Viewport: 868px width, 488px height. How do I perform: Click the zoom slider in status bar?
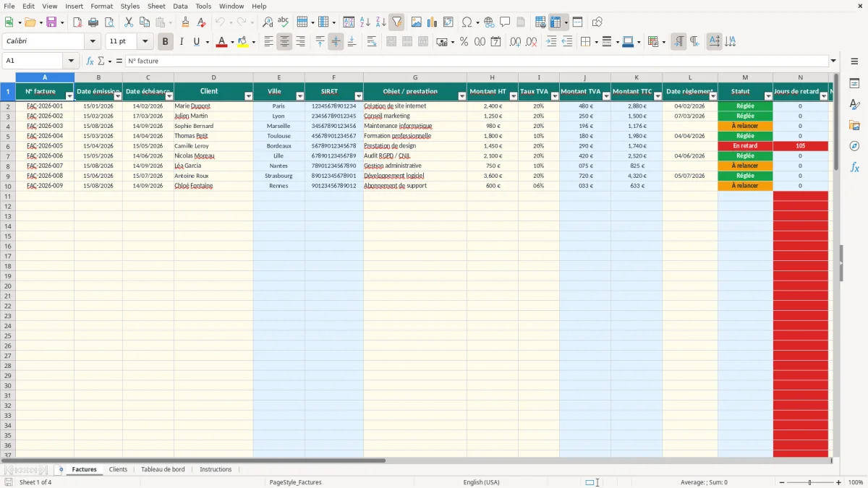(810, 482)
